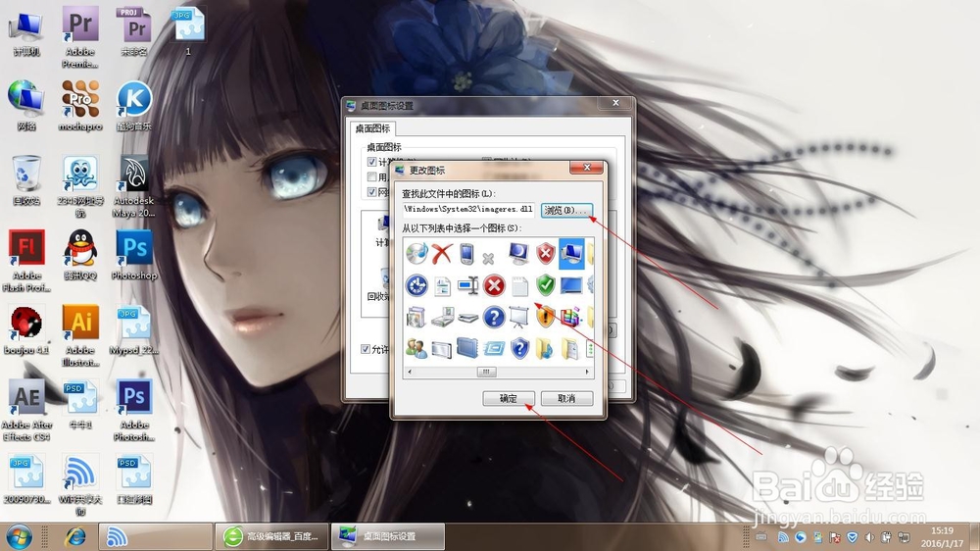Image resolution: width=980 pixels, height=551 pixels.
Task: Select mochapro desktop shortcut
Action: click(80, 105)
